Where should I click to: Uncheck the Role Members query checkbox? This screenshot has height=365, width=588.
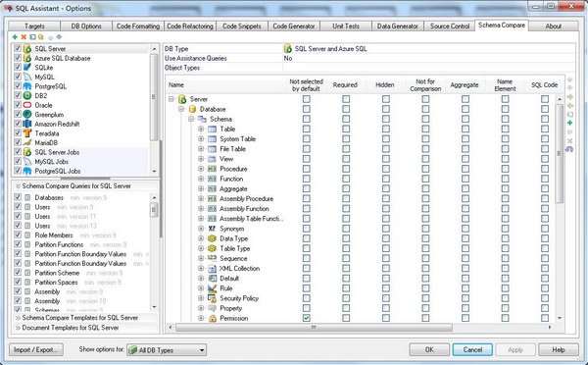click(18, 235)
